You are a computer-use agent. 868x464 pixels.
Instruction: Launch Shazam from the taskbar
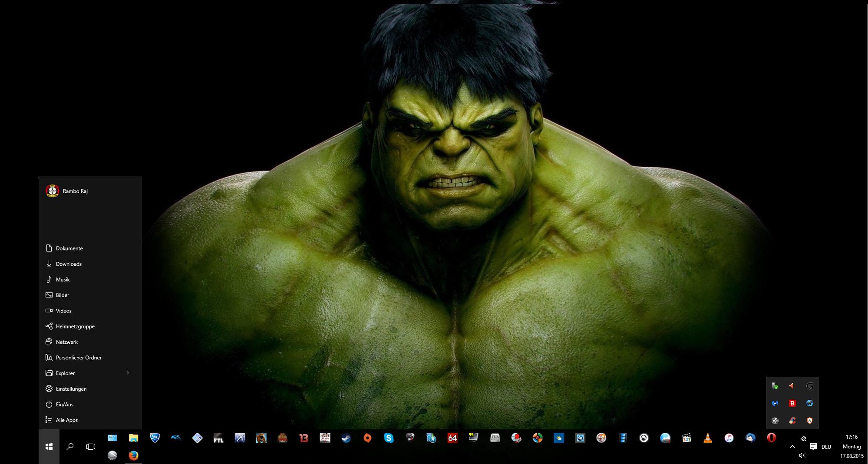pos(580,438)
